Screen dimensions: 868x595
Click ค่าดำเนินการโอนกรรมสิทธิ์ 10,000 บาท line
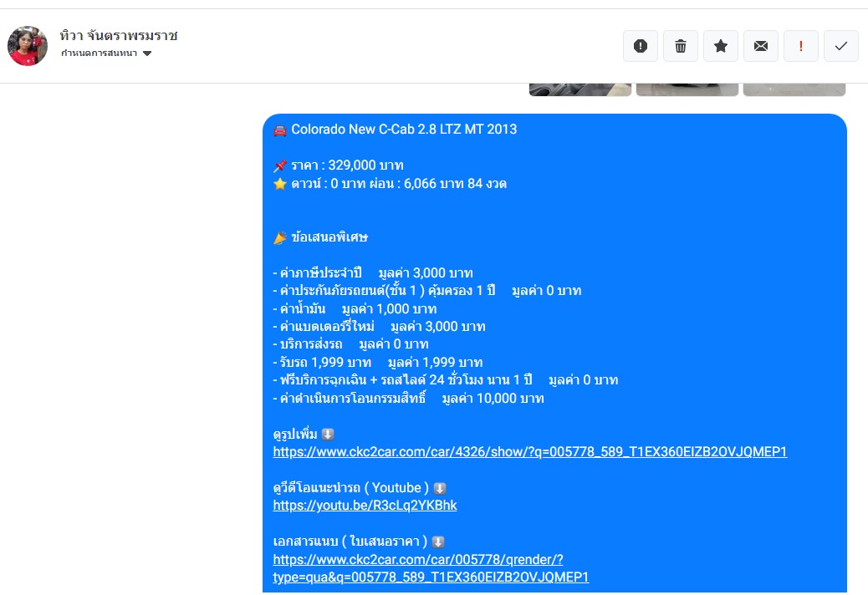coord(409,398)
